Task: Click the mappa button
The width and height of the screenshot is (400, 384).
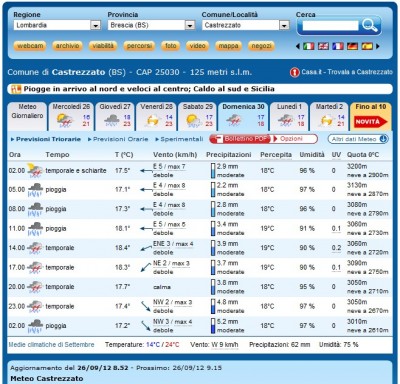Action: 228,46
